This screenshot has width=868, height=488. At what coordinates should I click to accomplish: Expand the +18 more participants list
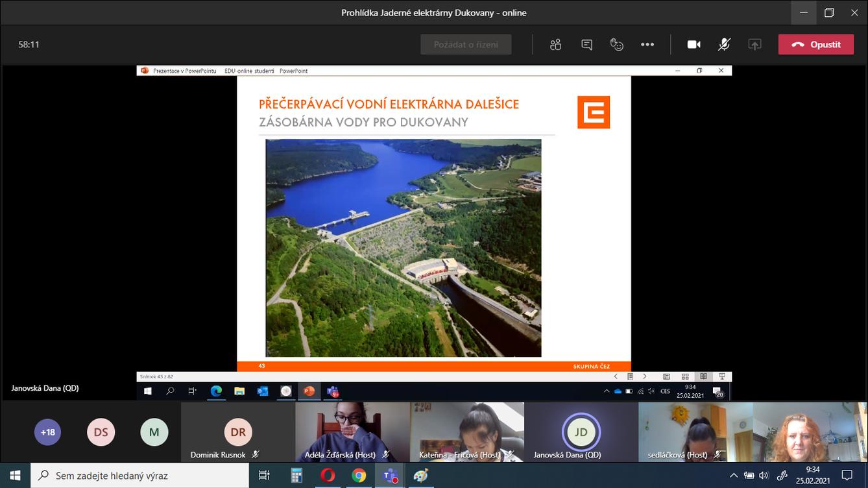[47, 432]
